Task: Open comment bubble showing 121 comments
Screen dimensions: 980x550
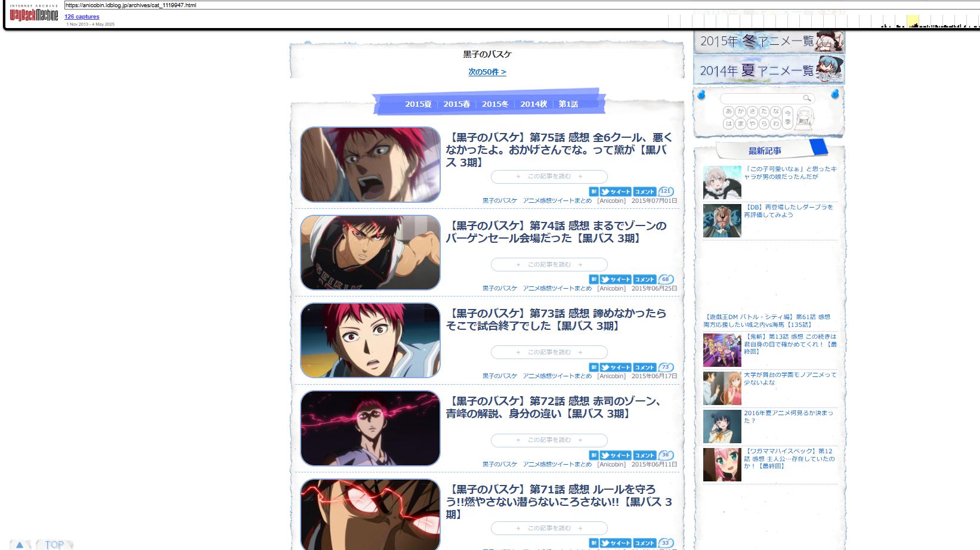Action: click(666, 191)
